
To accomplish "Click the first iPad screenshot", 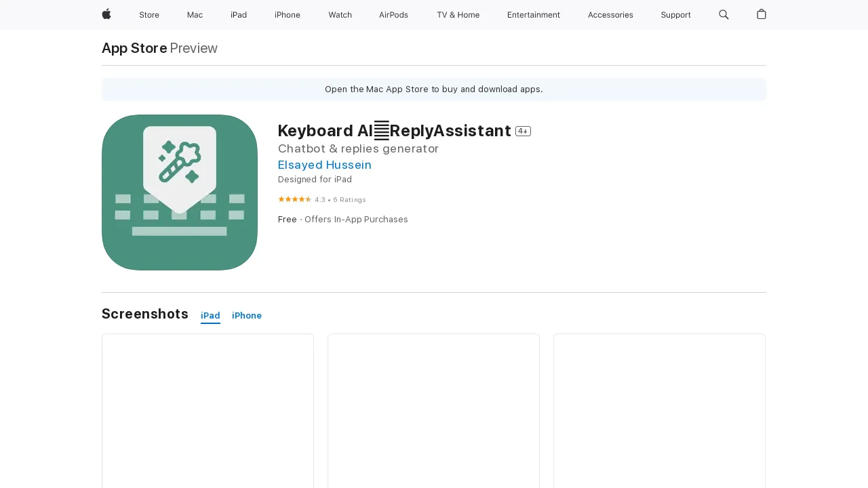I will 208,410.
